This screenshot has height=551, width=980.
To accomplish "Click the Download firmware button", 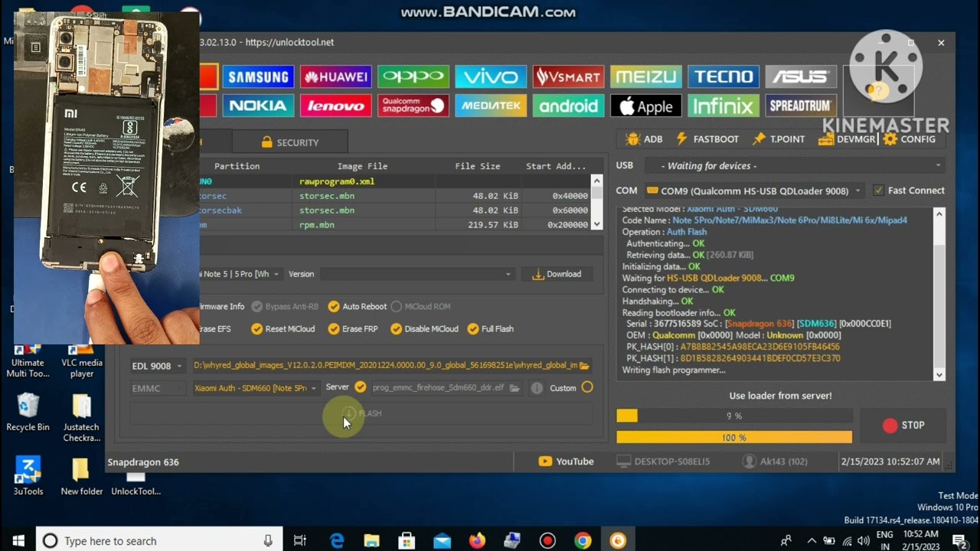I will click(x=557, y=274).
